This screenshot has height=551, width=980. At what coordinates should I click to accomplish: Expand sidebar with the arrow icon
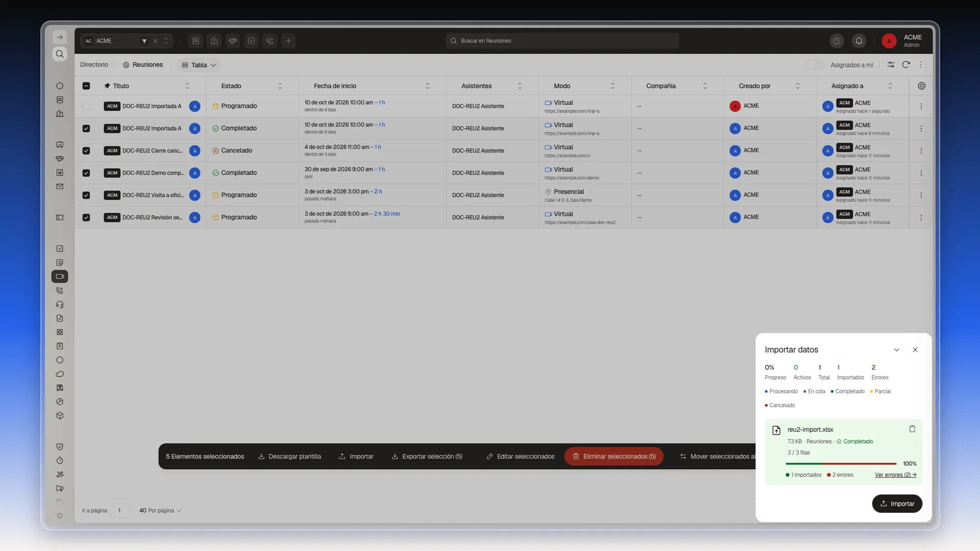click(60, 37)
